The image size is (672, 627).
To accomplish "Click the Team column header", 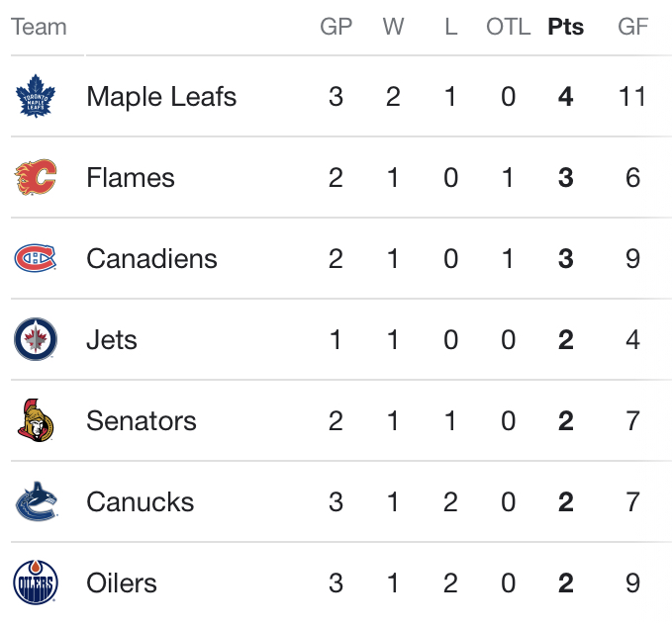I will pos(39,27).
